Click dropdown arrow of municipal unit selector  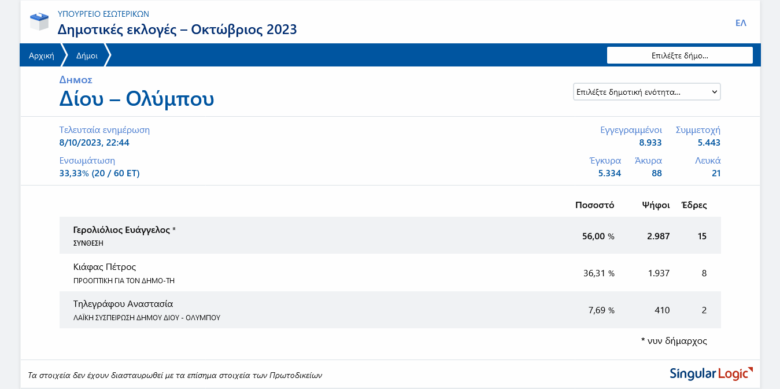(714, 92)
